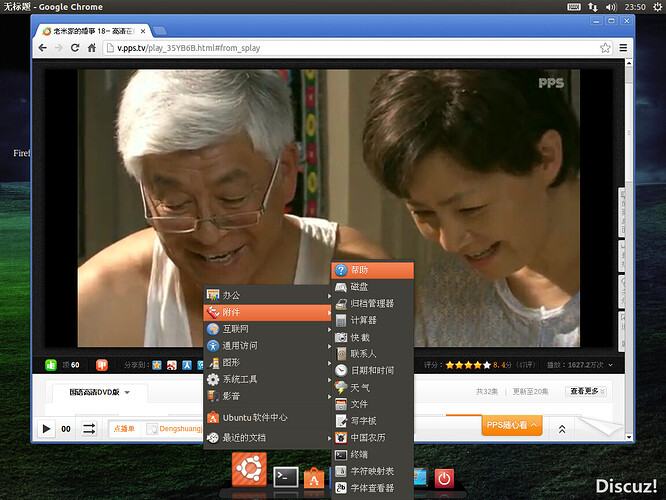This screenshot has width=666, height=500.
Task: Launch 终端 from the submenu
Action: point(373,455)
